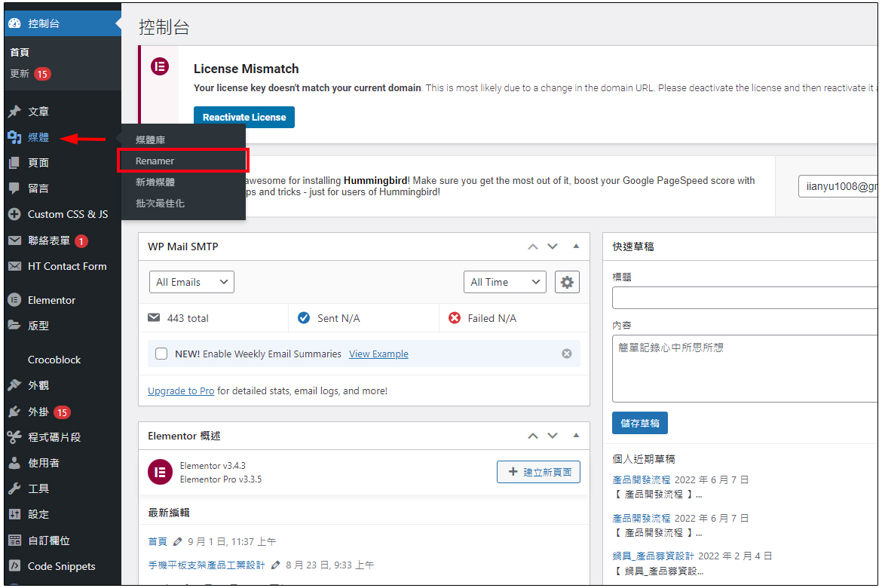The height and width of the screenshot is (588, 882).
Task: Focus the 標題 input field
Action: (x=745, y=298)
